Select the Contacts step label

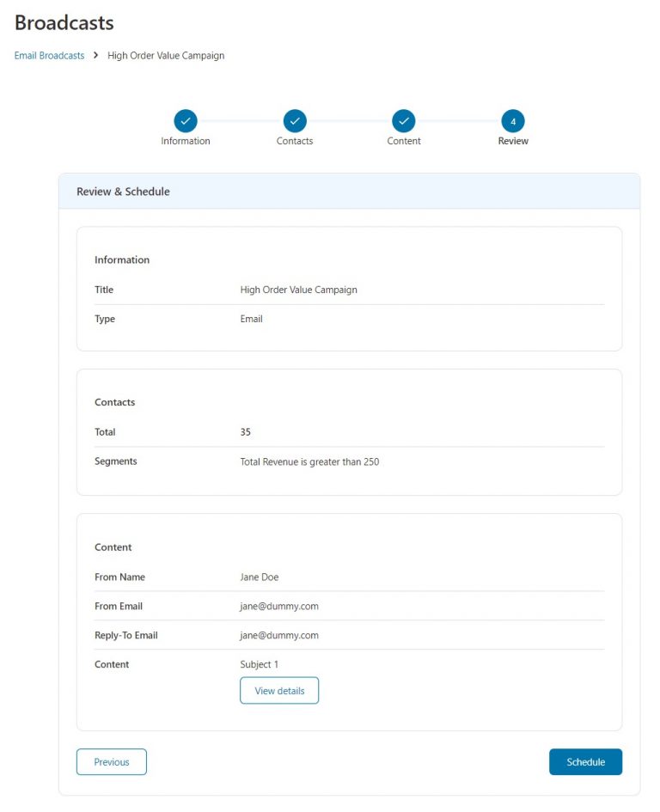coord(295,141)
